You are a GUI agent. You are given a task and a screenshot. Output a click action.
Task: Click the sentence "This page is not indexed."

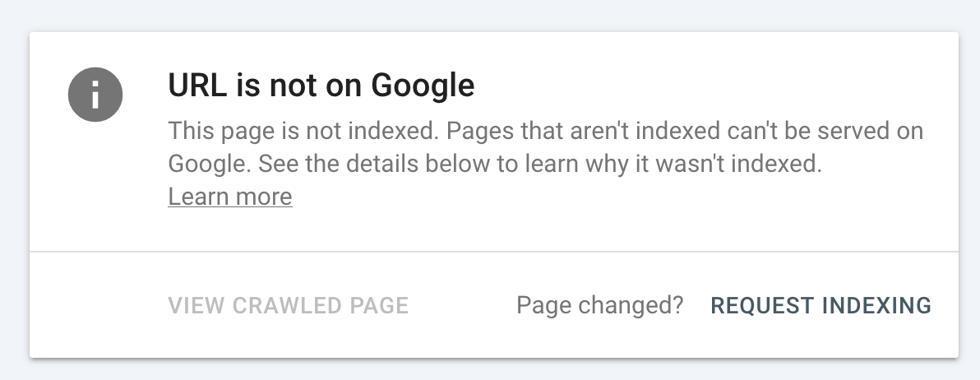coord(303,132)
